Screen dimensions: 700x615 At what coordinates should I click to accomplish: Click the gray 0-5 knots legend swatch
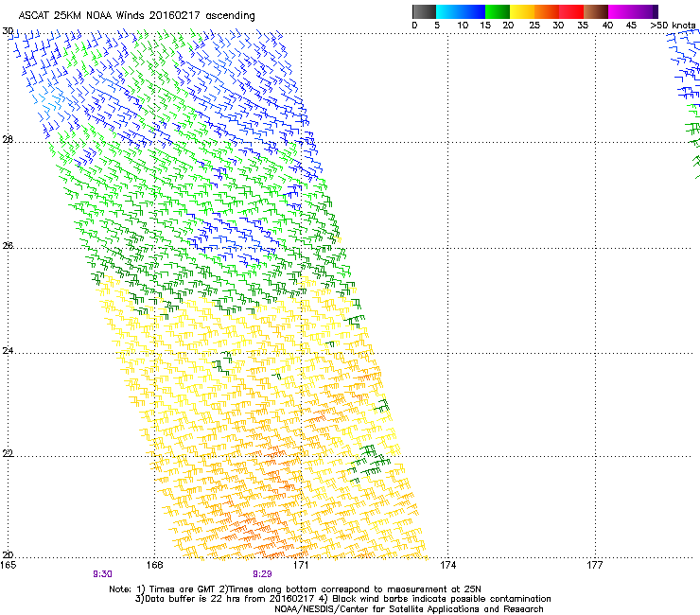point(424,11)
